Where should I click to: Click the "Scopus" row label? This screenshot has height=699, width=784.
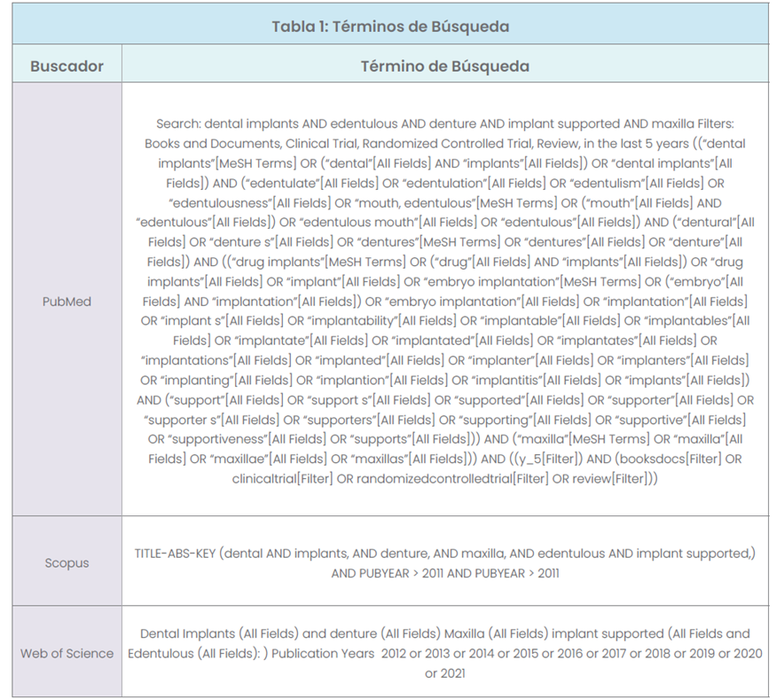point(67,562)
